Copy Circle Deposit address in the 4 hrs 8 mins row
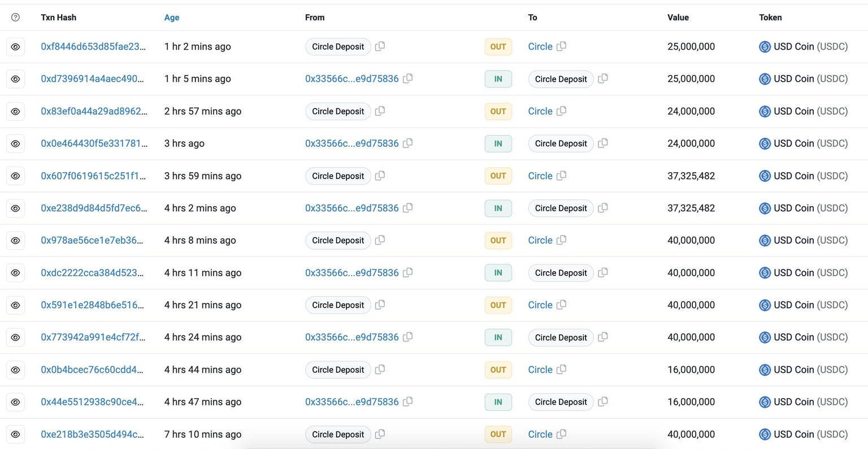The height and width of the screenshot is (449, 868). pos(380,240)
